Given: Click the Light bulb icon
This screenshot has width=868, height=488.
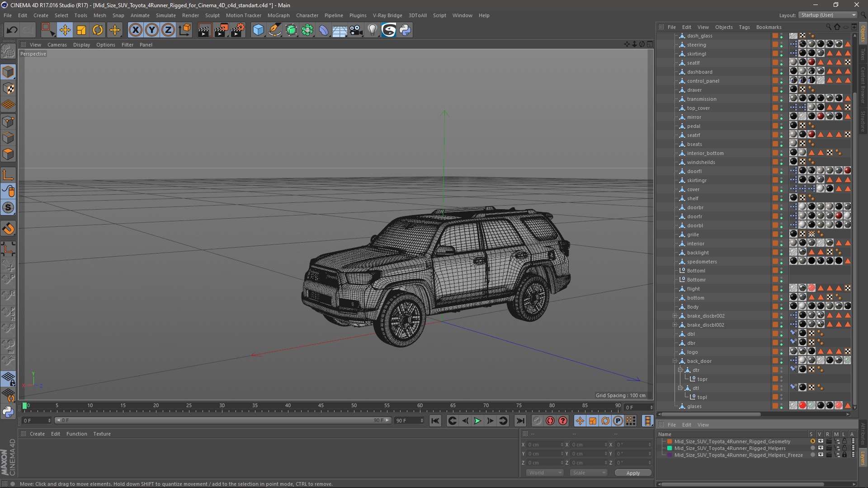Looking at the screenshot, I should [x=372, y=30].
